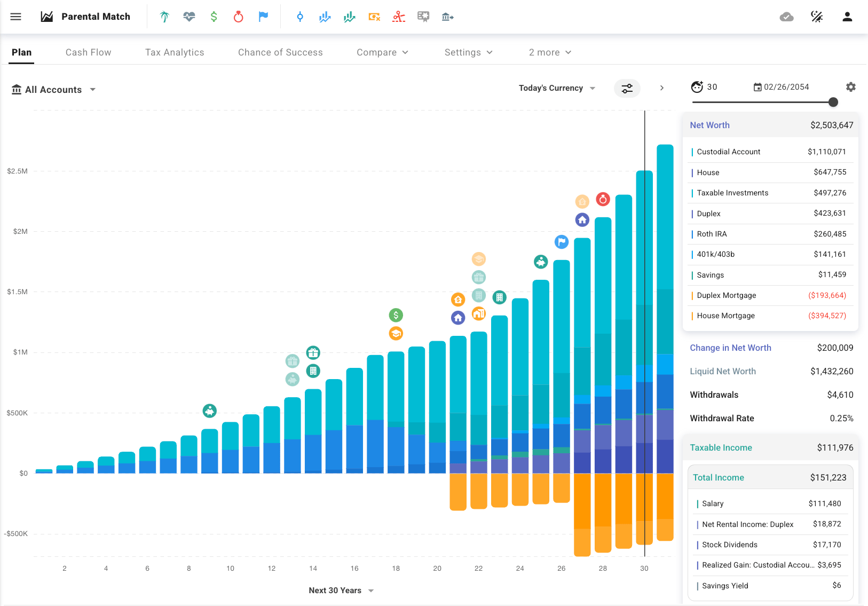
Task: Click the red scissors cut icon
Action: coord(399,17)
